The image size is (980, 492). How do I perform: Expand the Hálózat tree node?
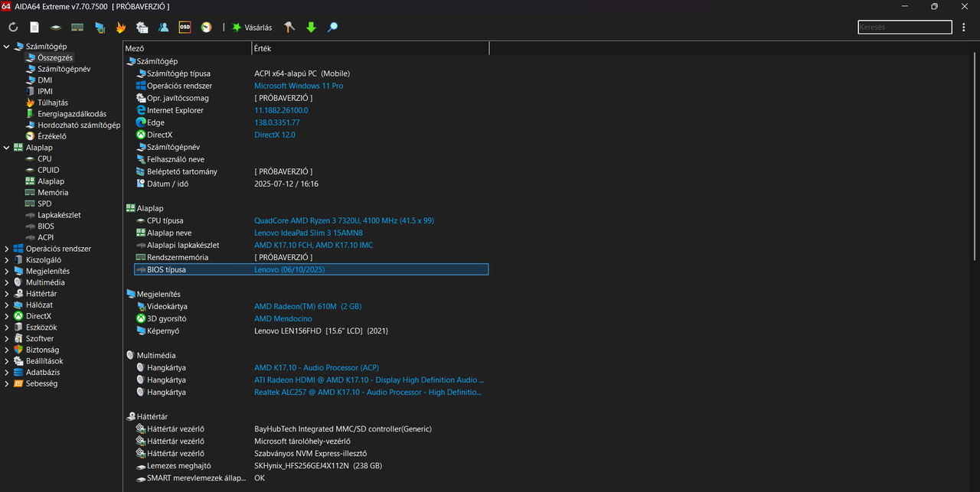pos(7,305)
